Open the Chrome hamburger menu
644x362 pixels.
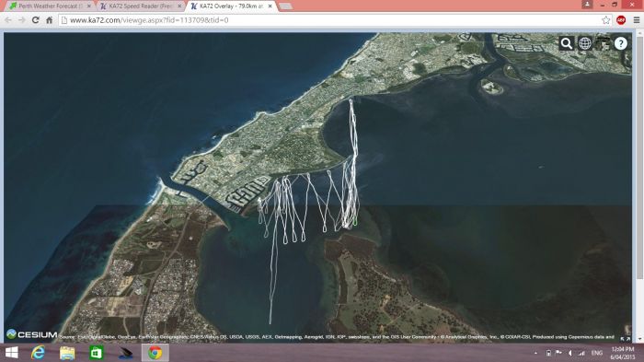[637, 19]
